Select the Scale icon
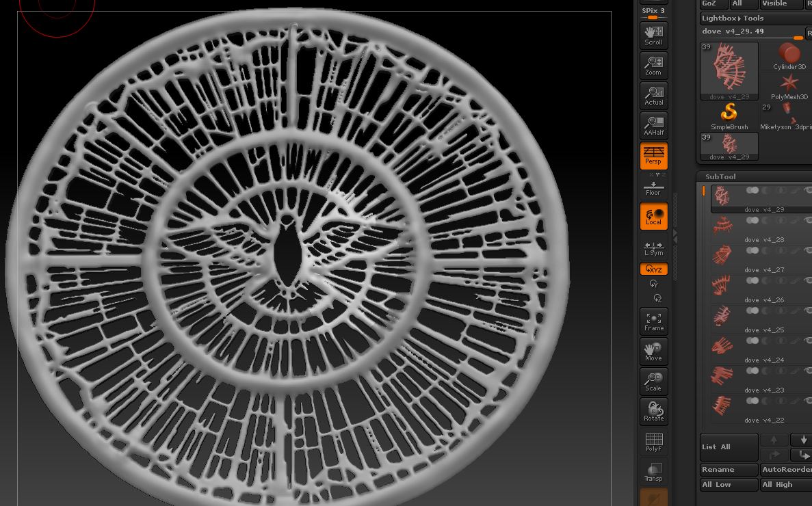Viewport: 812px width, 506px height. 653,381
